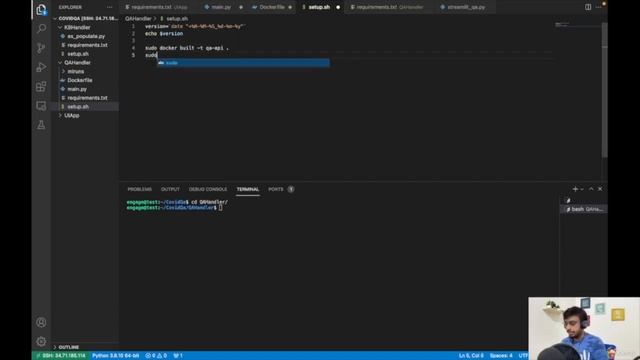The width and height of the screenshot is (640, 360).
Task: Open the Extensions view
Action: pyautogui.click(x=41, y=87)
